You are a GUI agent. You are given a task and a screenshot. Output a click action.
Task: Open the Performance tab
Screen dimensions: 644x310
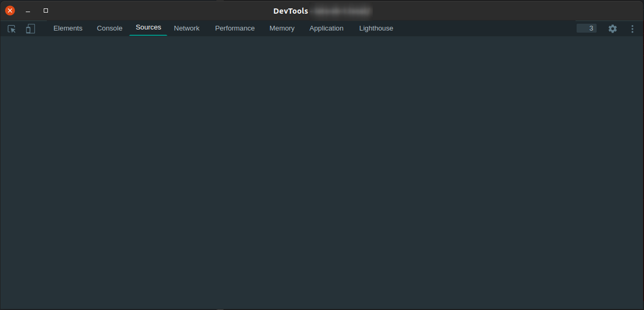[234, 28]
